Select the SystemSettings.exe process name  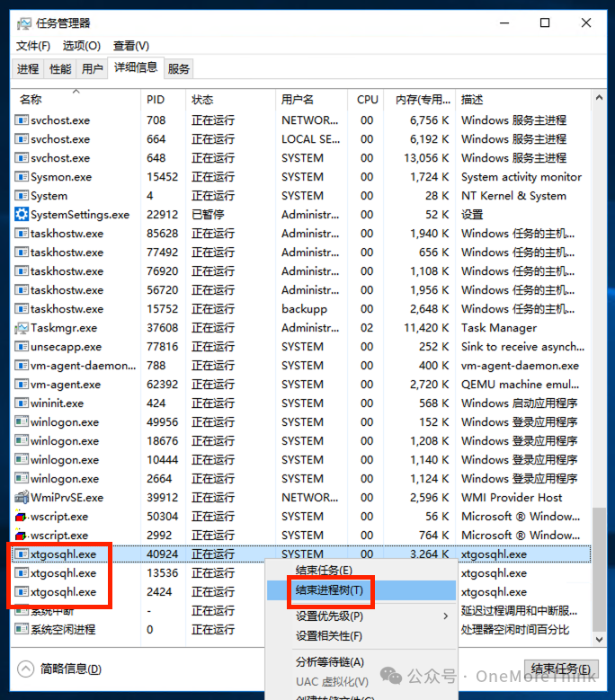(80, 214)
